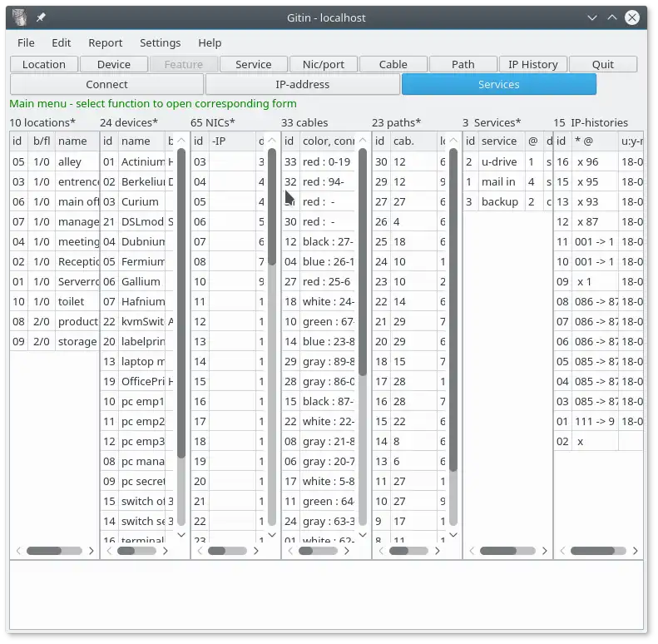Click the 'b/fl' column header in locations

(x=42, y=141)
